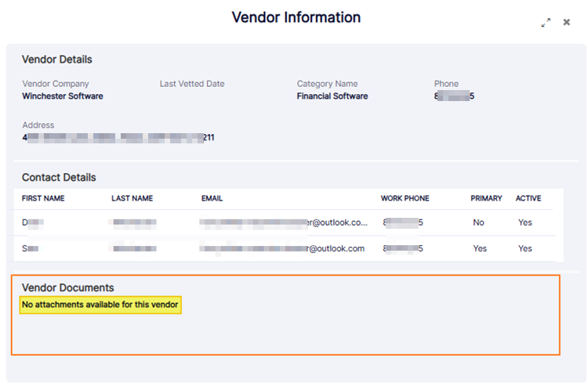The height and width of the screenshot is (387, 588).
Task: Click the LAST NAME column header
Action: tap(132, 198)
